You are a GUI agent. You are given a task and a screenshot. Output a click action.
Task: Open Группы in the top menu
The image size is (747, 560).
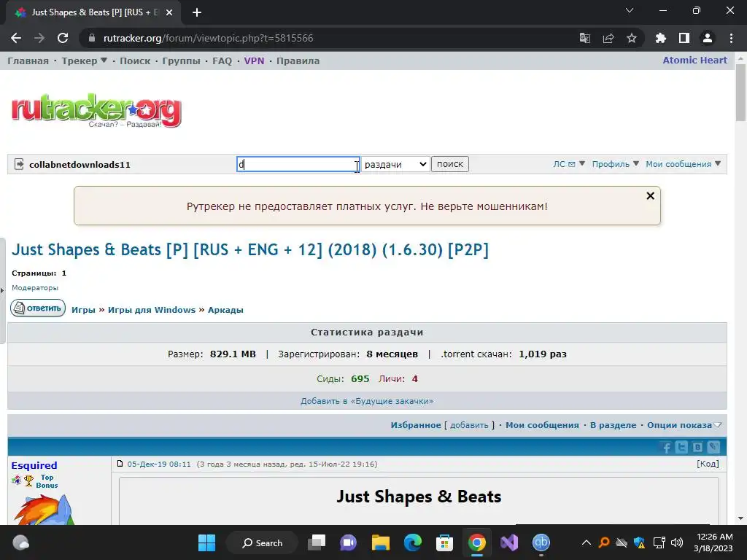point(181,61)
